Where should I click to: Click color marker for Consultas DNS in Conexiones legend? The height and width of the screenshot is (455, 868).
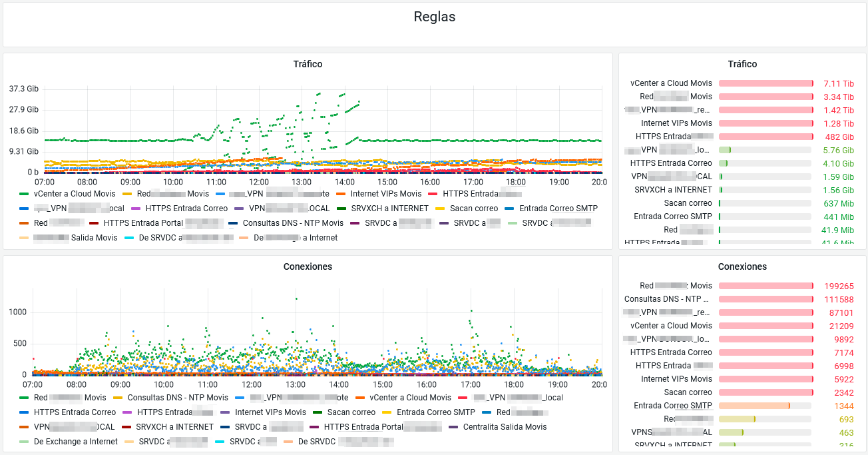pos(118,398)
